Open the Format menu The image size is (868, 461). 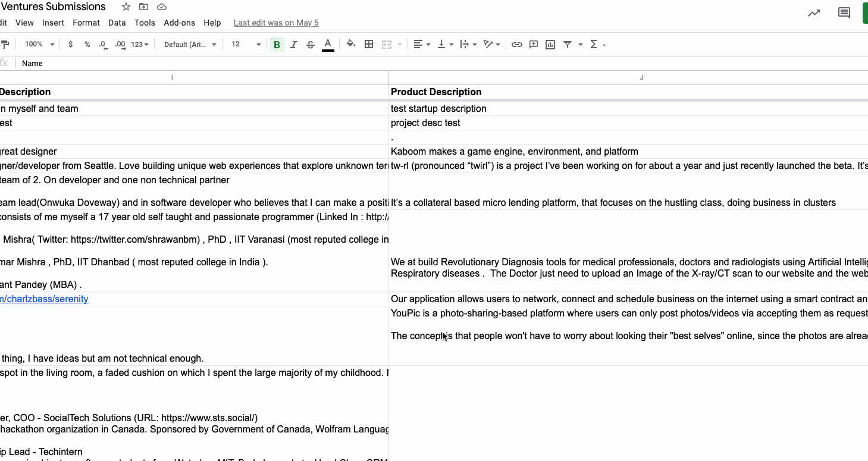point(86,23)
